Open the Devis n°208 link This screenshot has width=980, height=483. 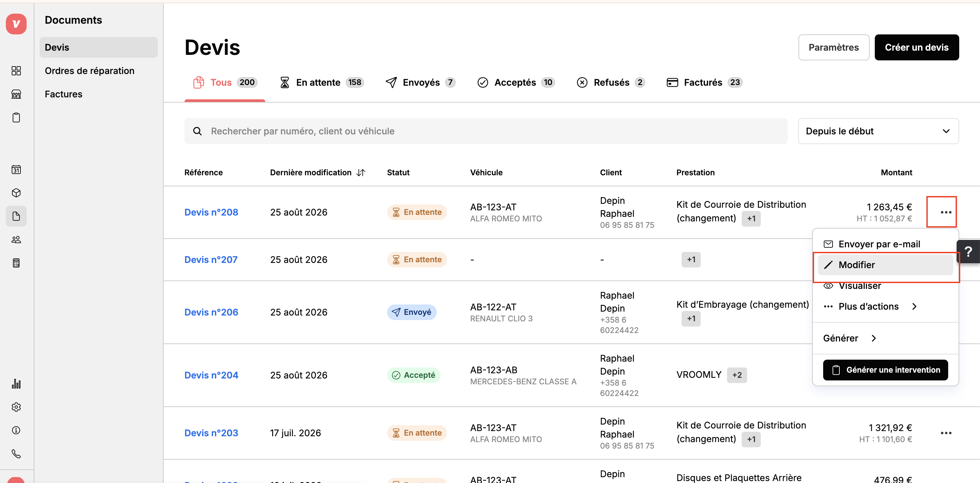coord(211,212)
